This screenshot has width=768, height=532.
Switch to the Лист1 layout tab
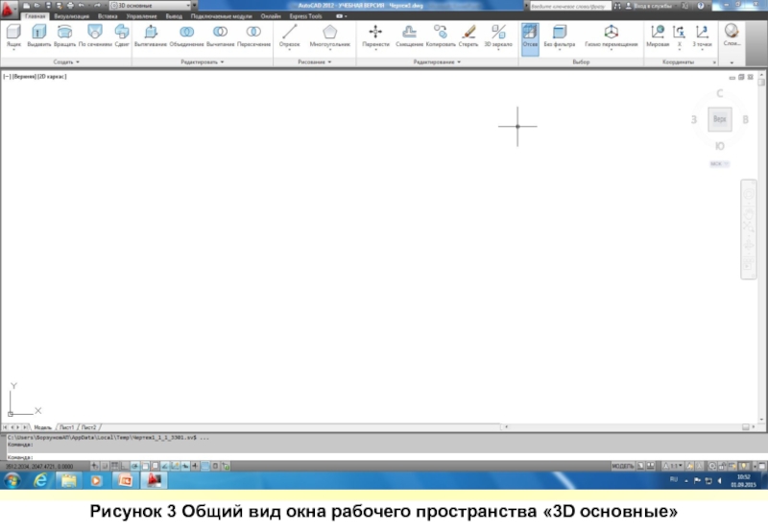tap(67, 426)
